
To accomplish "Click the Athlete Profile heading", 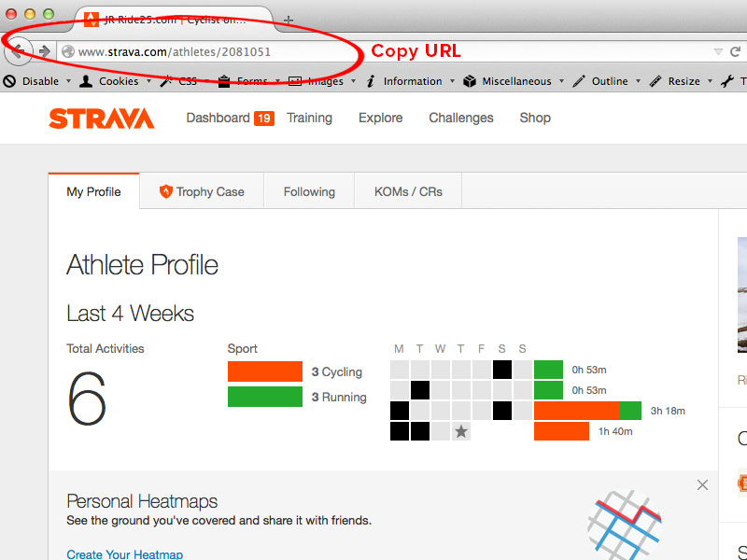I will pyautogui.click(x=142, y=265).
